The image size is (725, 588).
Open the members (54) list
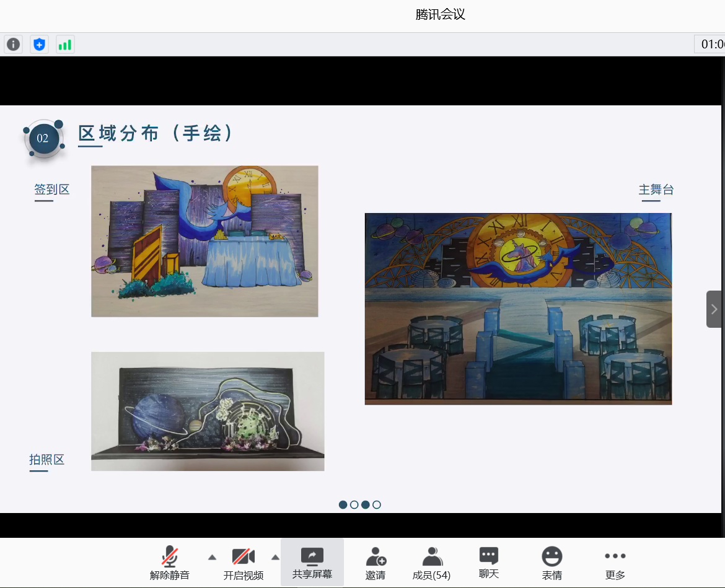(x=431, y=563)
